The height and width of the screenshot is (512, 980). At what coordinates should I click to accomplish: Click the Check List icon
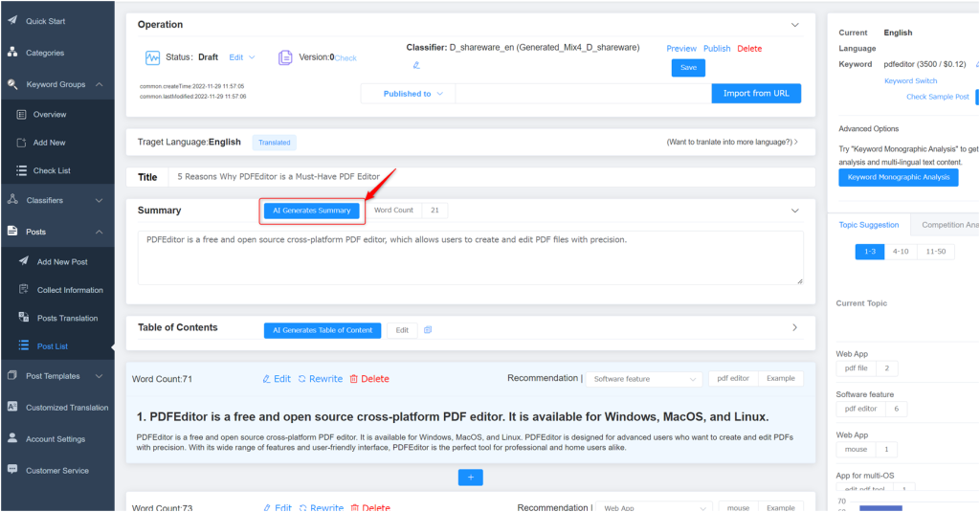click(x=21, y=170)
